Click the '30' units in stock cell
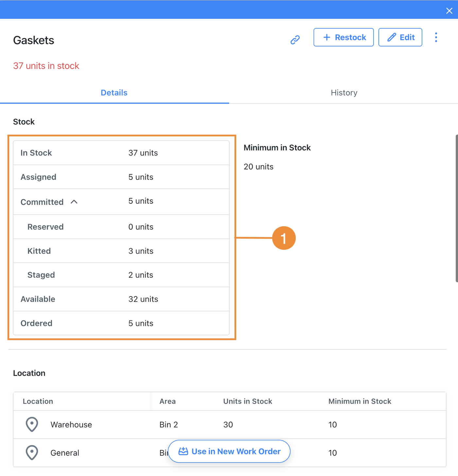Viewport: 458px width, 476px height. 228,425
